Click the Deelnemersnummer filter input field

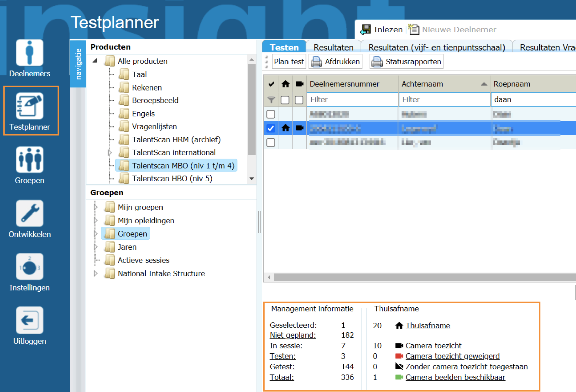tap(352, 100)
